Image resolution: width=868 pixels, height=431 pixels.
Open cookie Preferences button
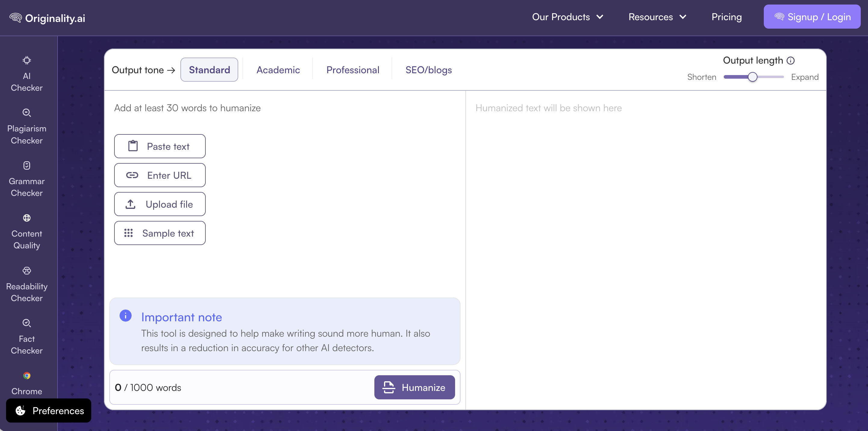click(x=48, y=411)
